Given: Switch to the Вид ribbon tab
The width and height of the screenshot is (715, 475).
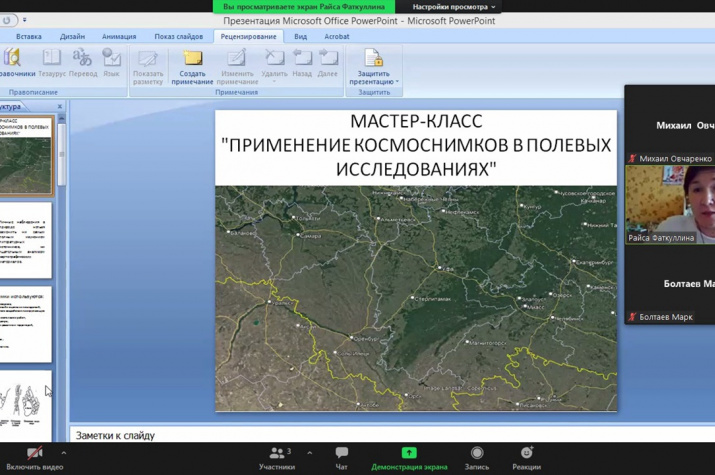Looking at the screenshot, I should point(301,36).
